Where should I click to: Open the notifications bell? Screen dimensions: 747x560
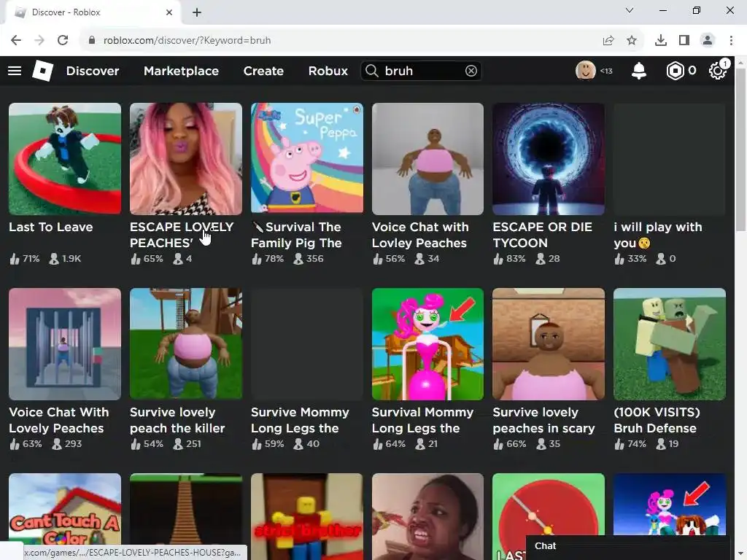[638, 71]
